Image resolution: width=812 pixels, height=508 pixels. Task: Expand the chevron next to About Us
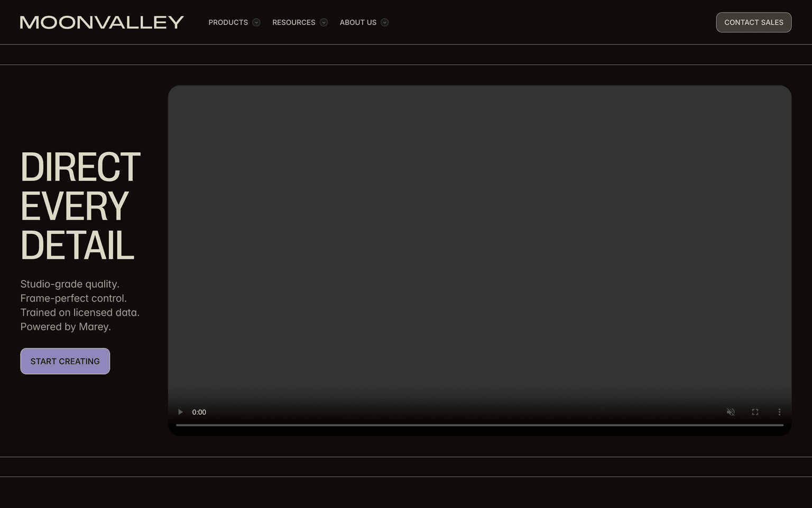385,22
